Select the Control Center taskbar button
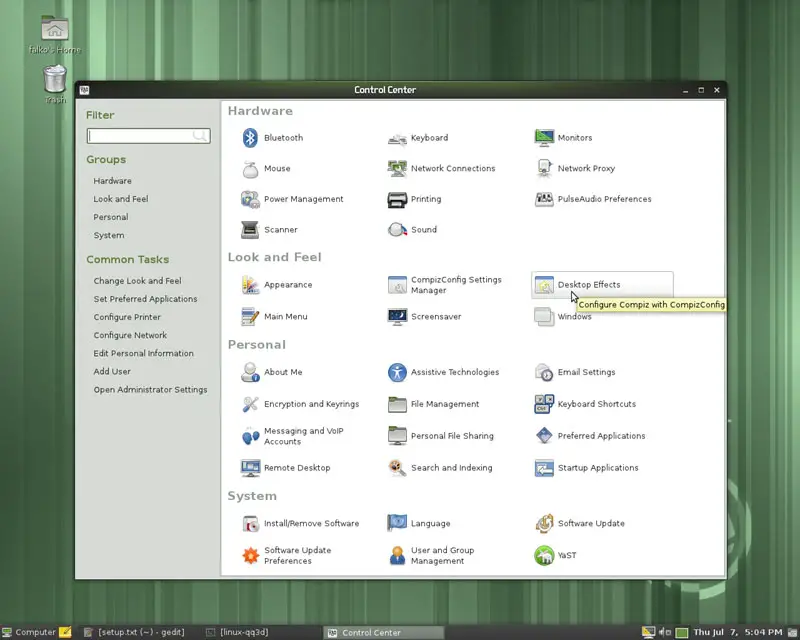The image size is (800, 640). 384,632
